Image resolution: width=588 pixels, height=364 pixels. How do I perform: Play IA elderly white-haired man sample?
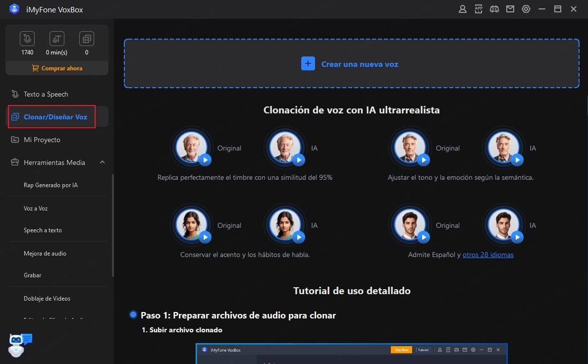[x=299, y=160]
